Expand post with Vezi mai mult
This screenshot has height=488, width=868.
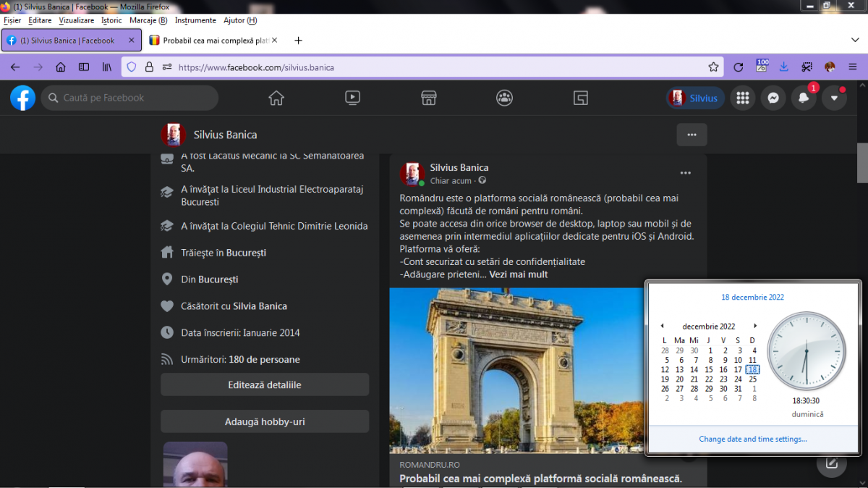pos(519,274)
